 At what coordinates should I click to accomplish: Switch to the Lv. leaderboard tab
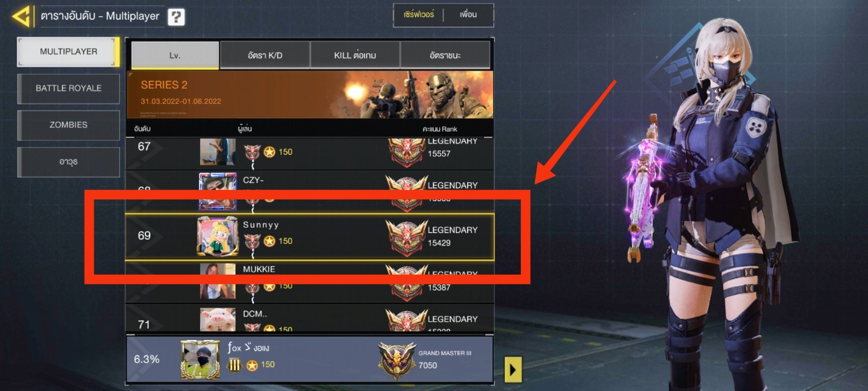(x=175, y=56)
